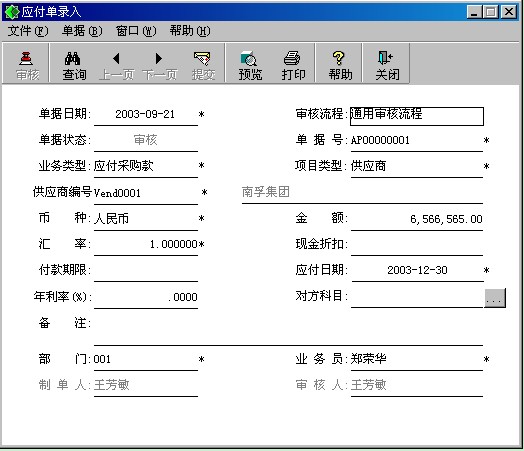The height and width of the screenshot is (451, 524).
Task: Click the 现金折扣 input field
Action: click(417, 245)
